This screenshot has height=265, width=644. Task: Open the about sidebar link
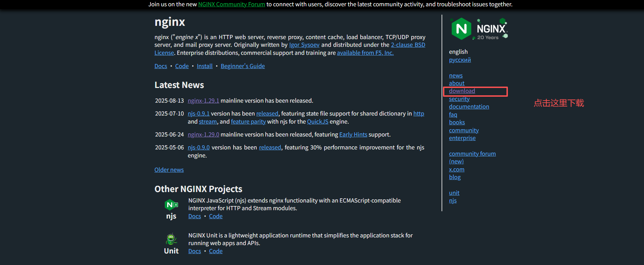click(457, 83)
